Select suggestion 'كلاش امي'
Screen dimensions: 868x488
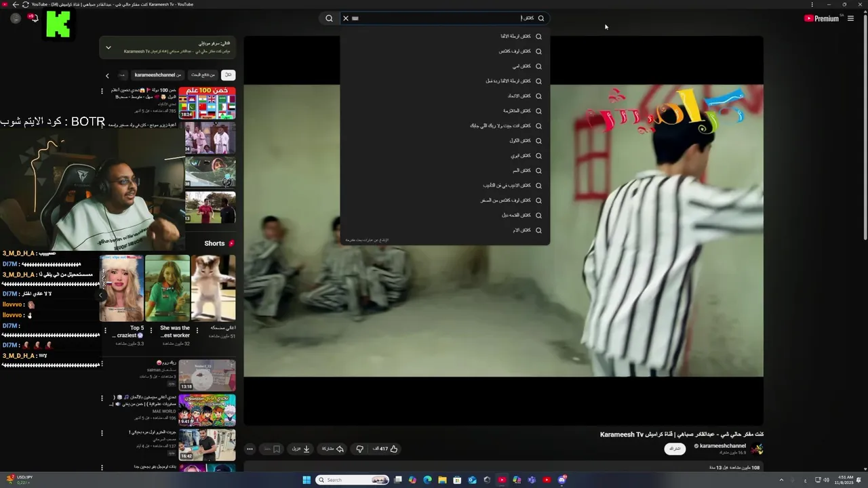pyautogui.click(x=444, y=66)
